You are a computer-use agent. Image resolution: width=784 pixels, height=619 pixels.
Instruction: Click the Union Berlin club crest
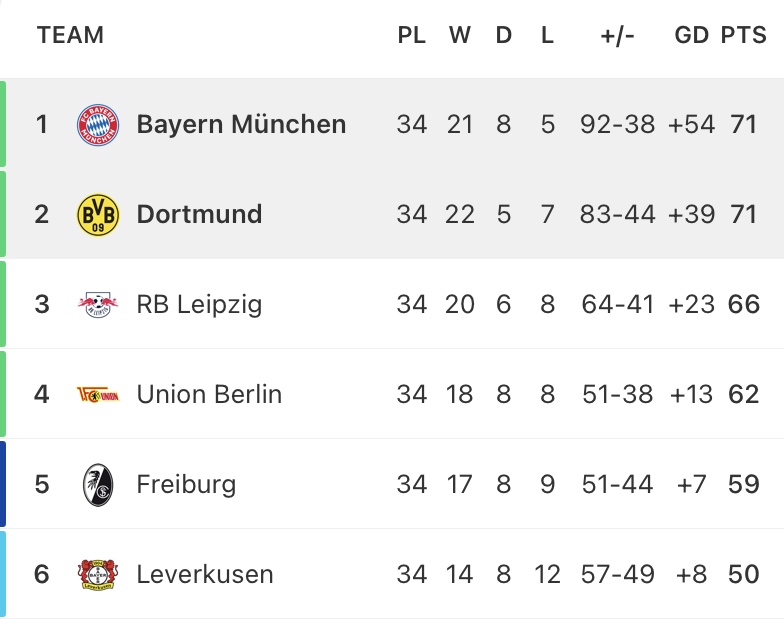coord(98,394)
